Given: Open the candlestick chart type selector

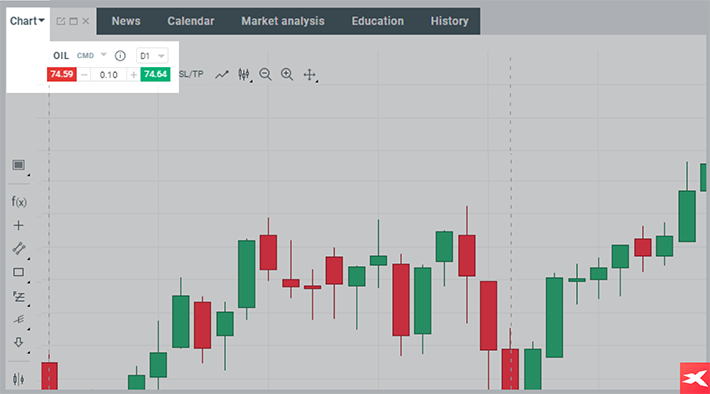Looking at the screenshot, I should (x=244, y=75).
